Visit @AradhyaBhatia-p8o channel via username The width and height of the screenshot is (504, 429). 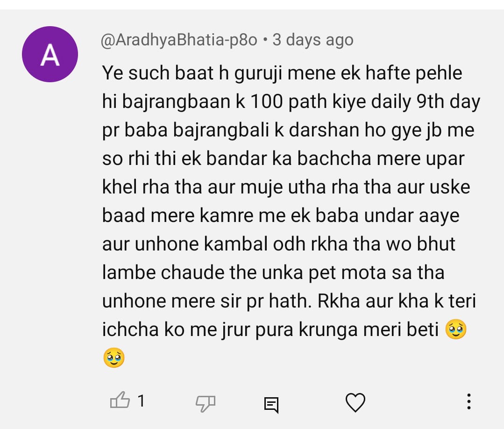179,41
